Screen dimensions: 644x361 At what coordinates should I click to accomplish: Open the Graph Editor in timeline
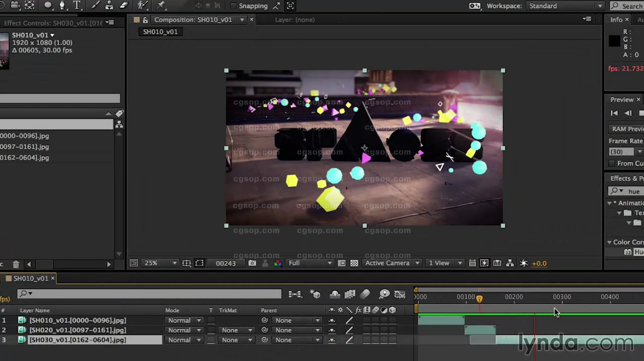[400, 294]
